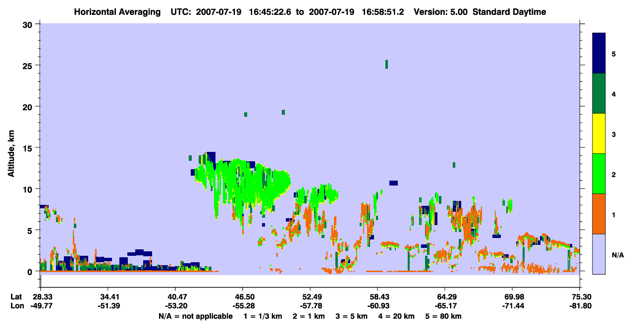Click the yellow 3 colorbar segment
Image resolution: width=644 pixels, height=330 pixels.
click(x=599, y=134)
